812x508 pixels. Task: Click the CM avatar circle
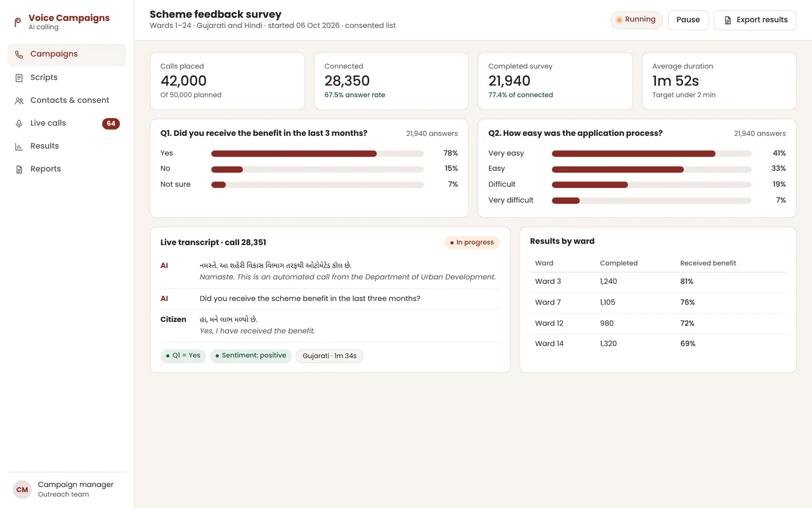(22, 490)
